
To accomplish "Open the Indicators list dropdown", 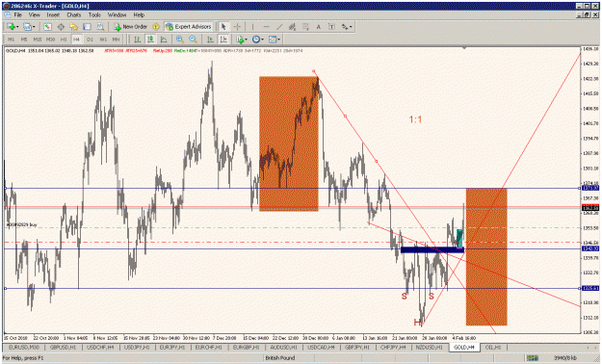I will pyautogui.click(x=243, y=39).
